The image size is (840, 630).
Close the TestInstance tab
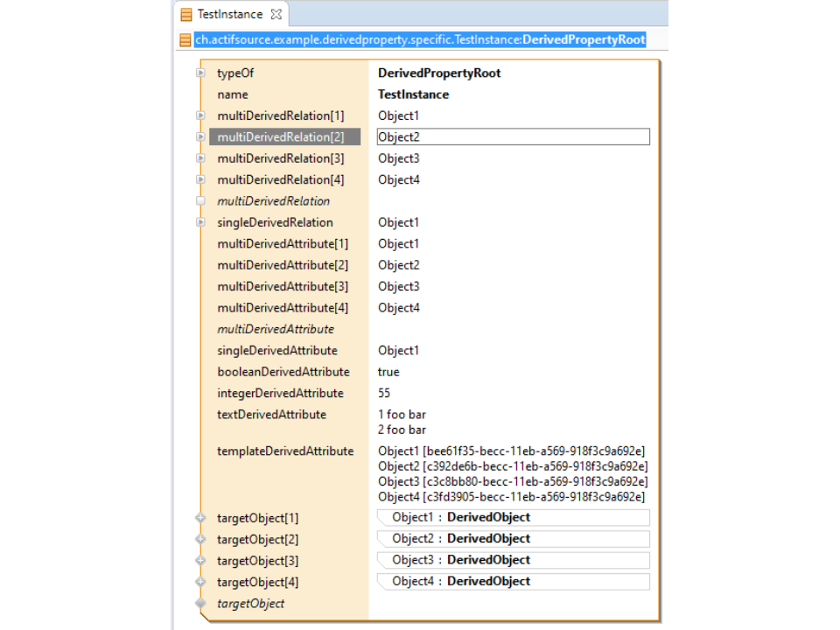[276, 14]
